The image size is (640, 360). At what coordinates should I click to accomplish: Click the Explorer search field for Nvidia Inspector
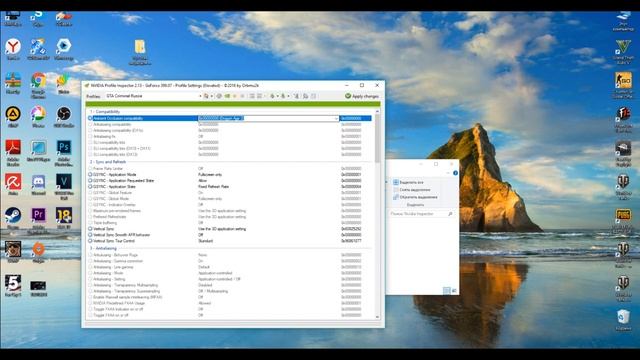point(421,214)
